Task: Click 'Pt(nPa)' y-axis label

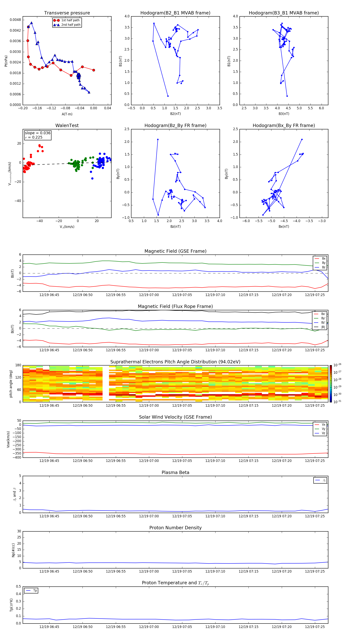Action: [6, 61]
